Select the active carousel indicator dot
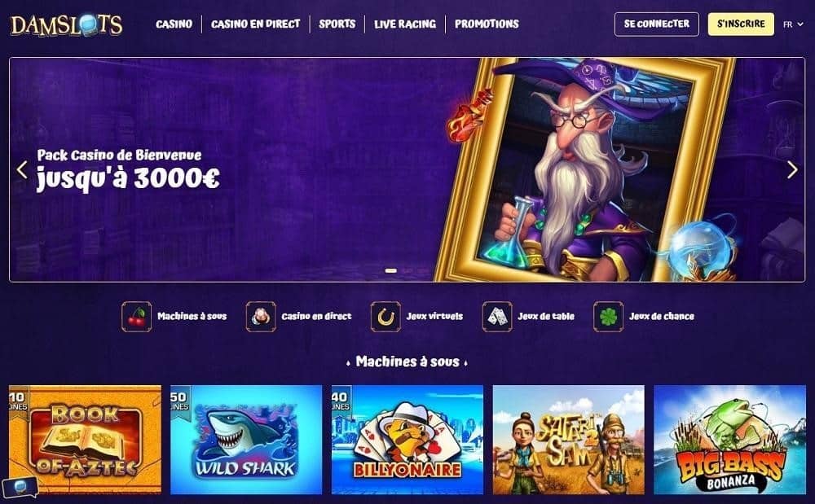Viewport: 815px width, 504px height. (x=391, y=270)
